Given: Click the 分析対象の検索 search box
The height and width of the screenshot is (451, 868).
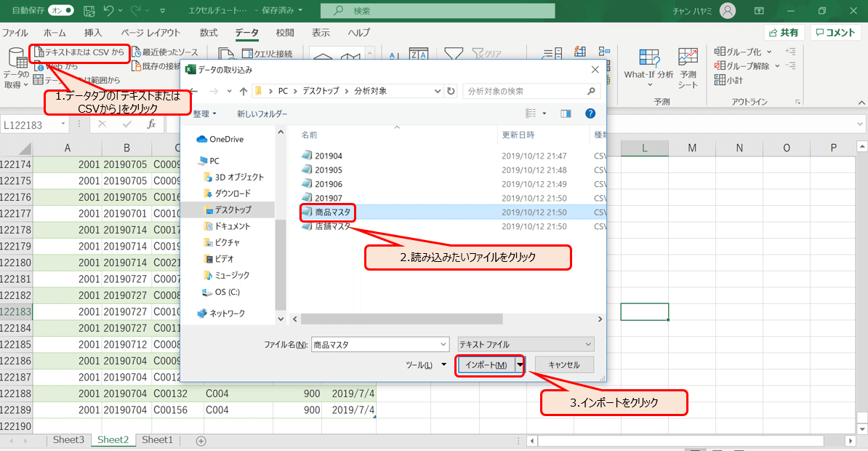Looking at the screenshot, I should [531, 91].
